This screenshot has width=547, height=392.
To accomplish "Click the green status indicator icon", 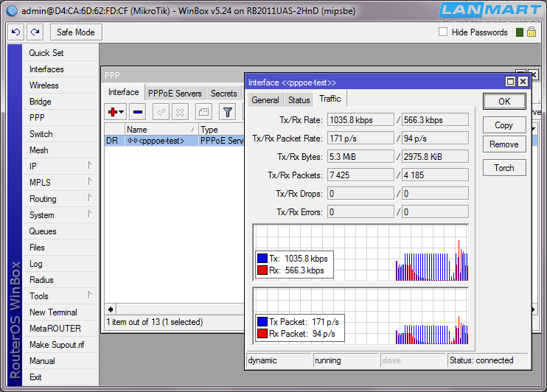I will pyautogui.click(x=520, y=32).
